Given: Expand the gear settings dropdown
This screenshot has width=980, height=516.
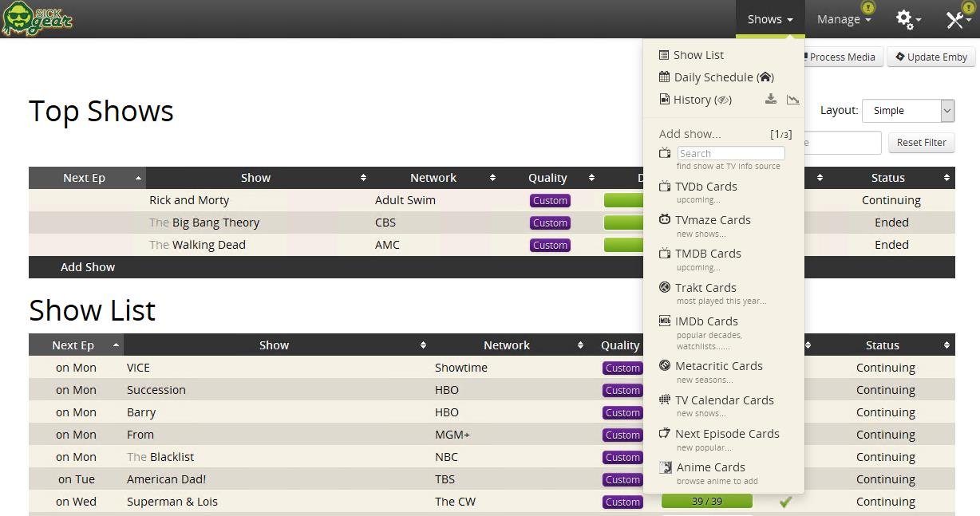Looking at the screenshot, I should pos(908,19).
